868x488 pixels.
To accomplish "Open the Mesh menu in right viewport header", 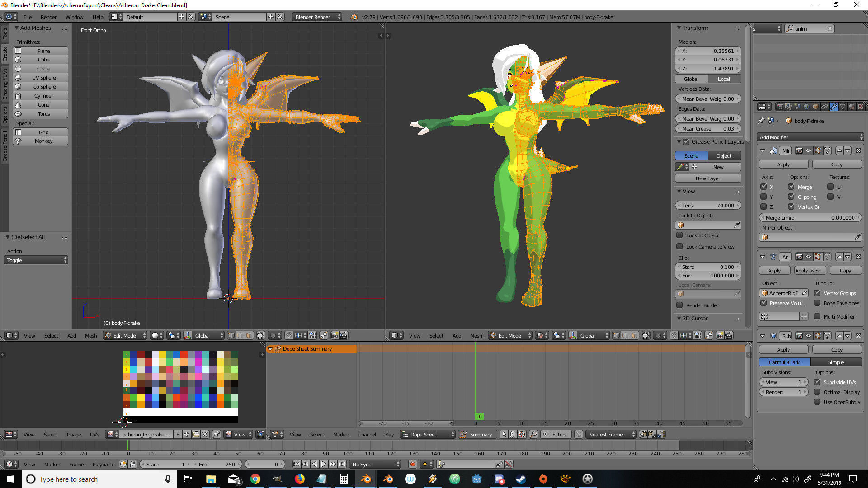I will click(476, 335).
